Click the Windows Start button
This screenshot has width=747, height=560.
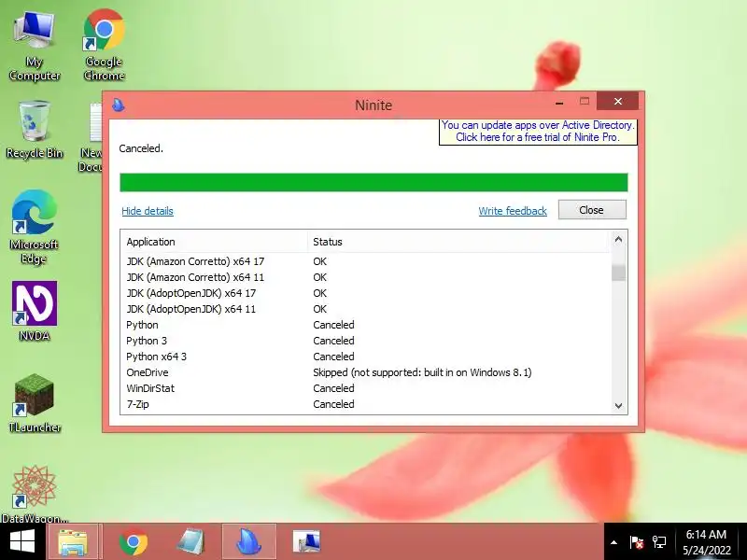click(21, 541)
